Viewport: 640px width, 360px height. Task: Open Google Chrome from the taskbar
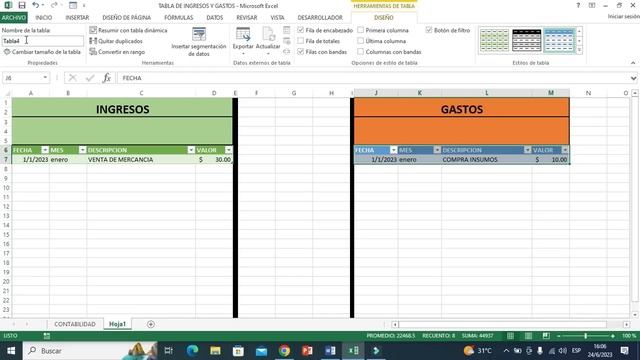point(284,351)
